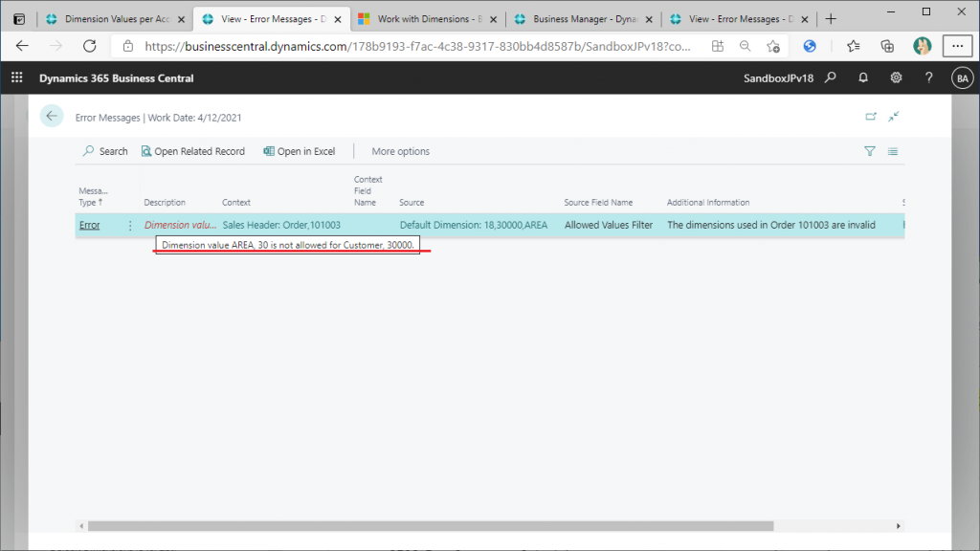Open the Description column header menu

click(165, 203)
